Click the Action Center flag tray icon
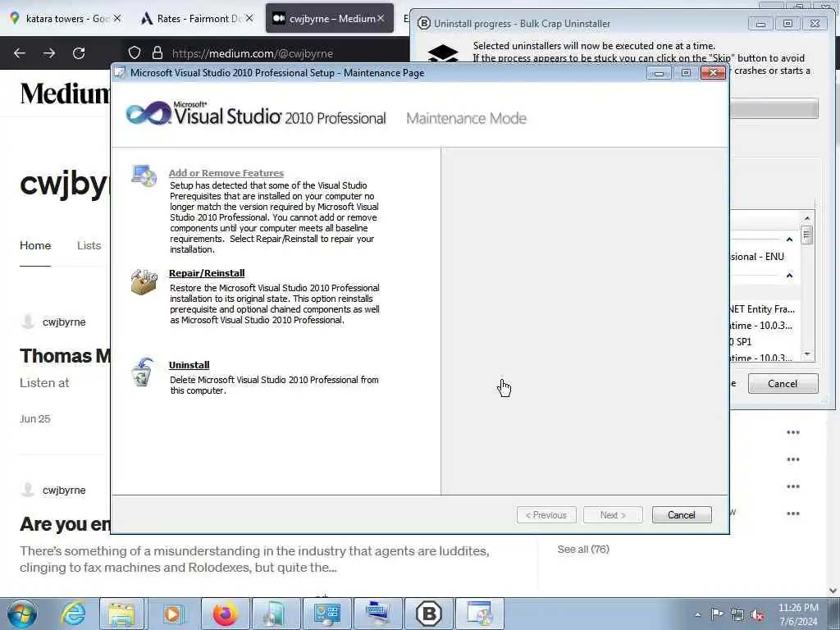This screenshot has width=840, height=630. (x=717, y=614)
